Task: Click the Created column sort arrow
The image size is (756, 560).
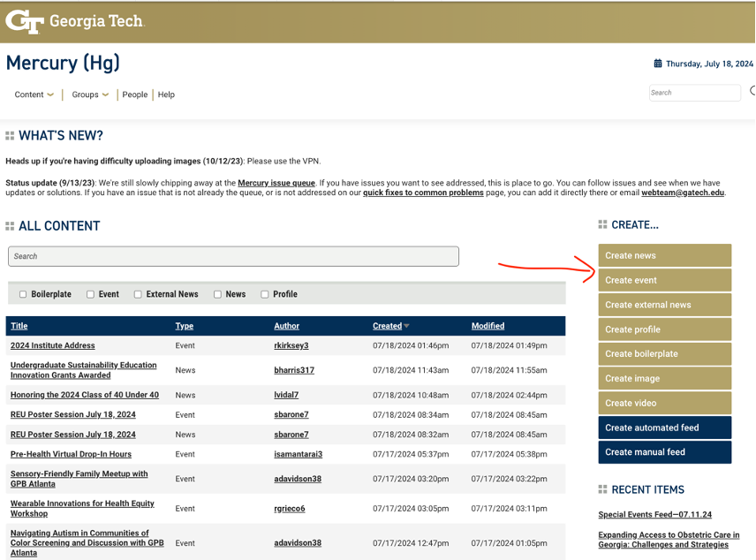Action: (x=406, y=326)
